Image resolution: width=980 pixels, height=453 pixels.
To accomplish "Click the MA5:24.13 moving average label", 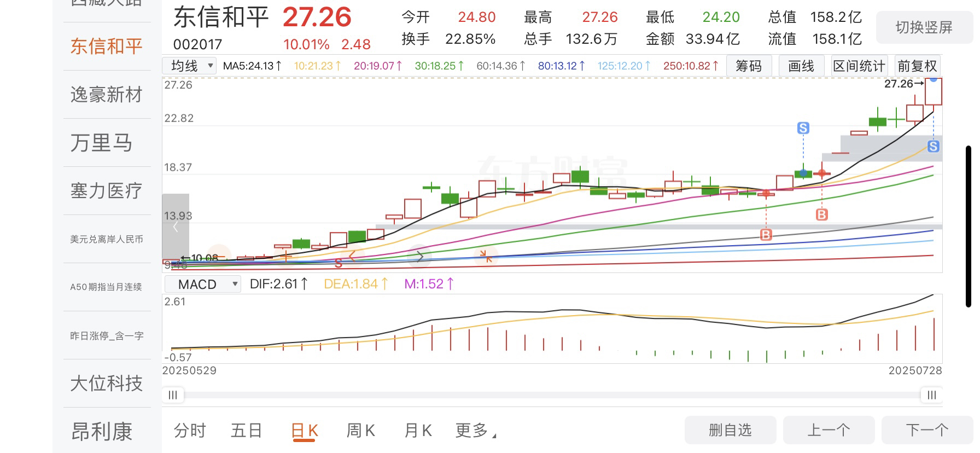I will [252, 66].
